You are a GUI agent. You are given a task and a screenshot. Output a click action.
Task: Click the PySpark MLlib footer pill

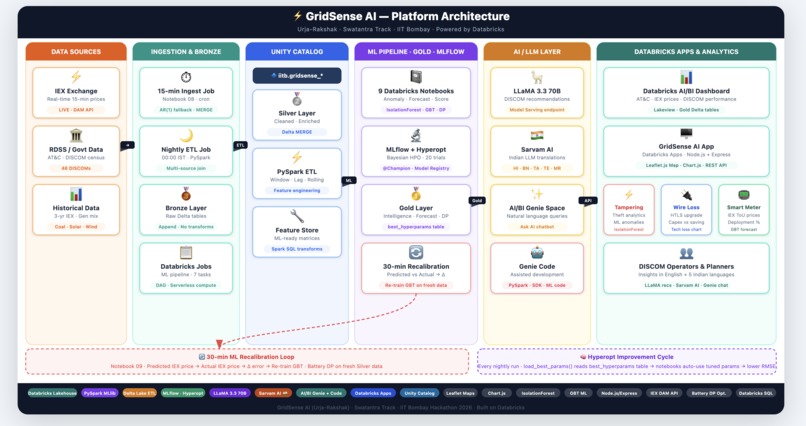(100, 393)
